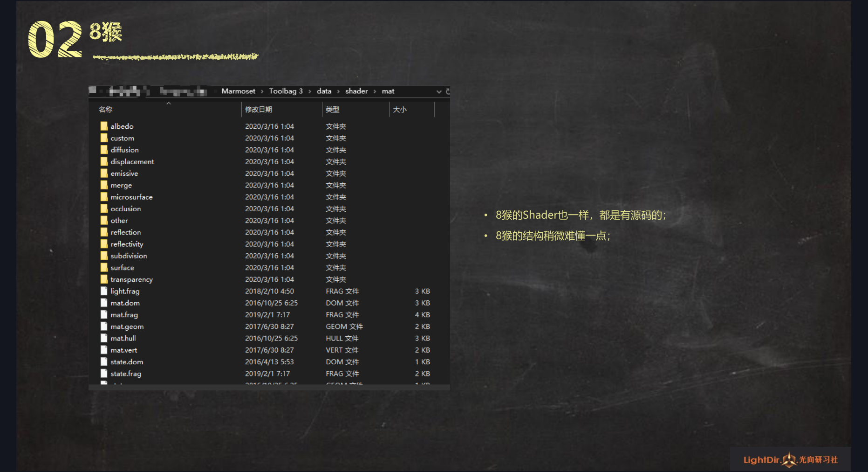The image size is (868, 472).
Task: Click the 1 KB size of state.dom
Action: (423, 362)
